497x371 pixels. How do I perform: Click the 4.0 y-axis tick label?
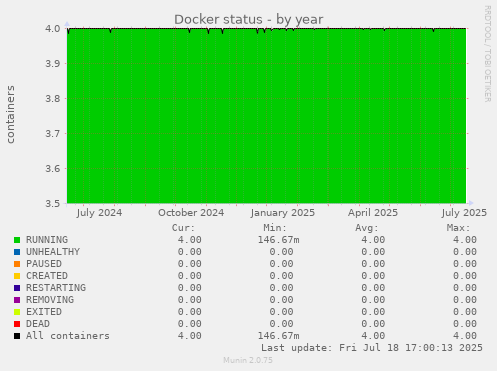point(53,28)
